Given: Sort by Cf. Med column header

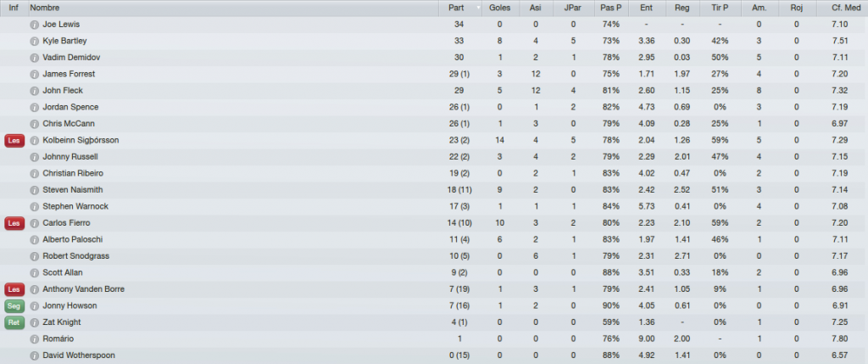Looking at the screenshot, I should tap(842, 8).
